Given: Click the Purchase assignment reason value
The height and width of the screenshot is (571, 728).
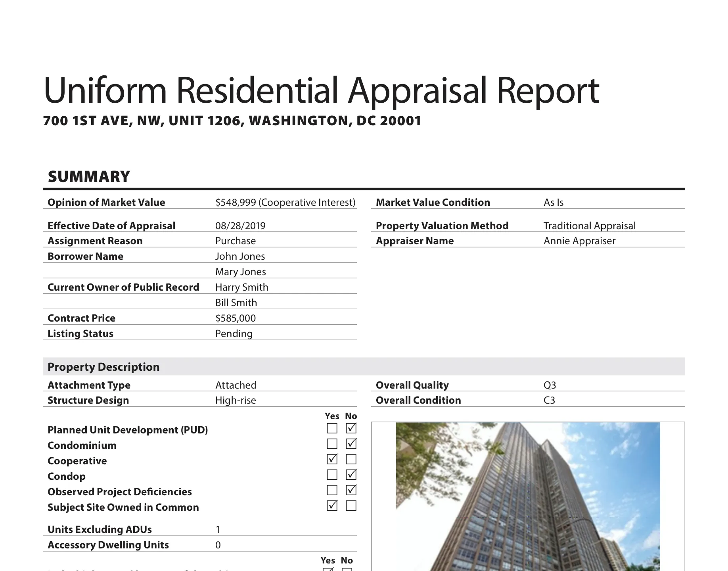Looking at the screenshot, I should click(x=236, y=241).
